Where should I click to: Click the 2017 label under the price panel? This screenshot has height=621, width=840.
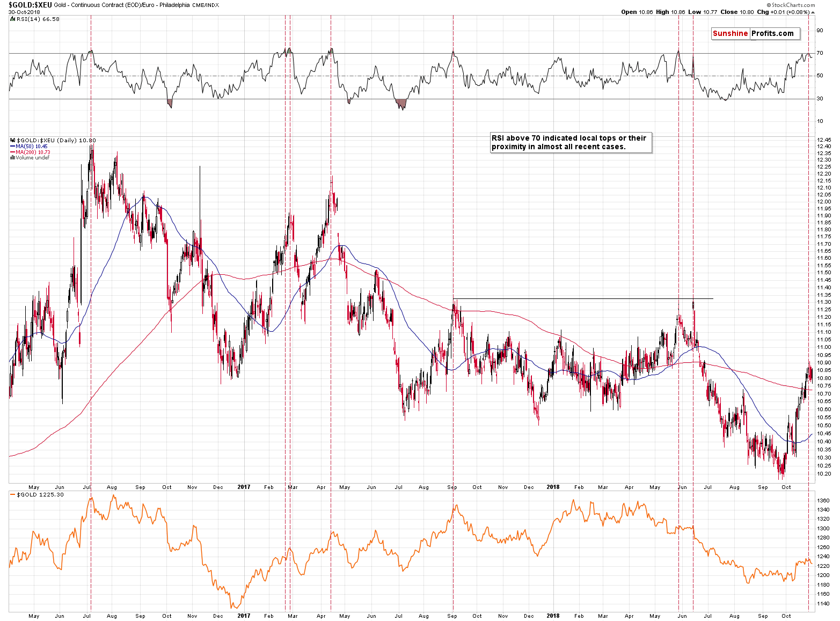(x=244, y=487)
